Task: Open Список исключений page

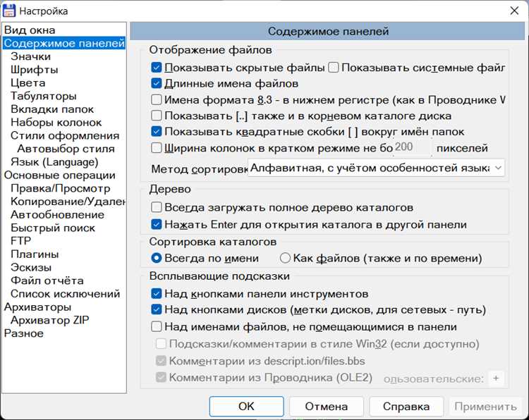Action: (65, 293)
